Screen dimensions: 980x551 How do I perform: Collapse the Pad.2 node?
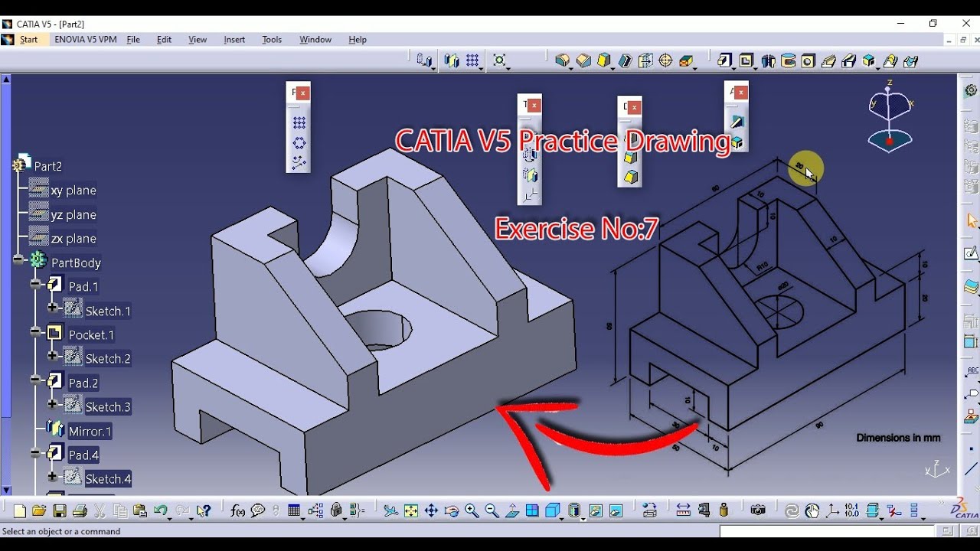(36, 380)
